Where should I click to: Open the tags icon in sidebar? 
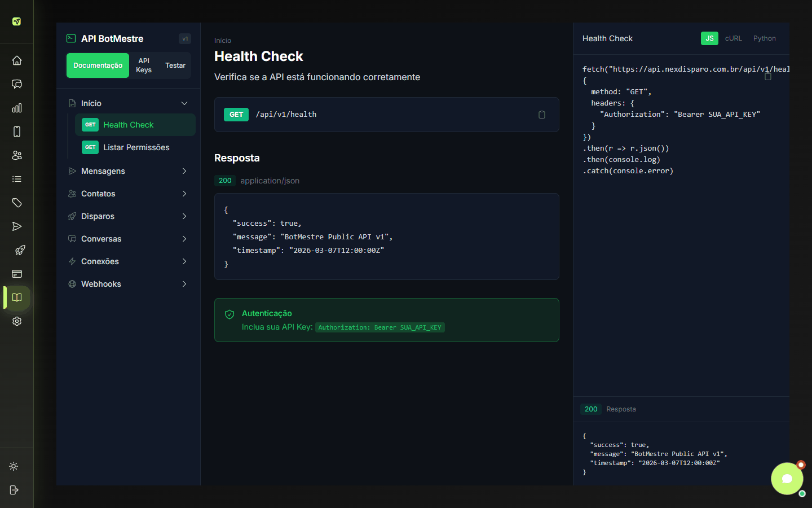[17, 203]
